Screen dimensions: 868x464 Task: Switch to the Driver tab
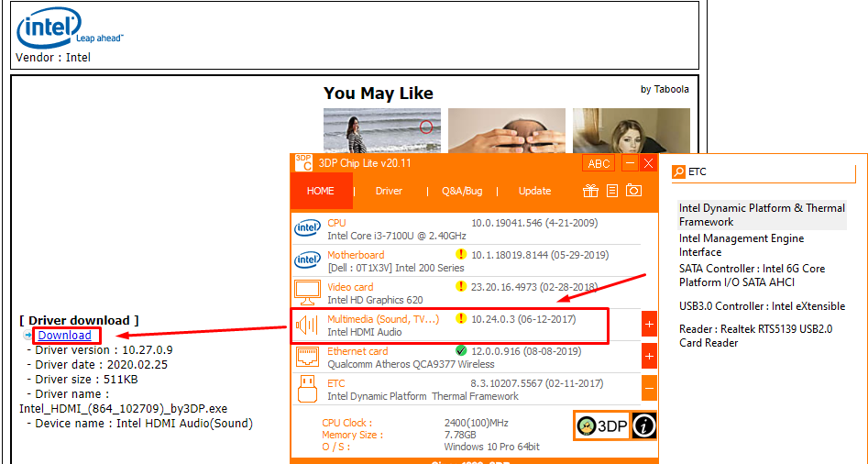(x=389, y=191)
